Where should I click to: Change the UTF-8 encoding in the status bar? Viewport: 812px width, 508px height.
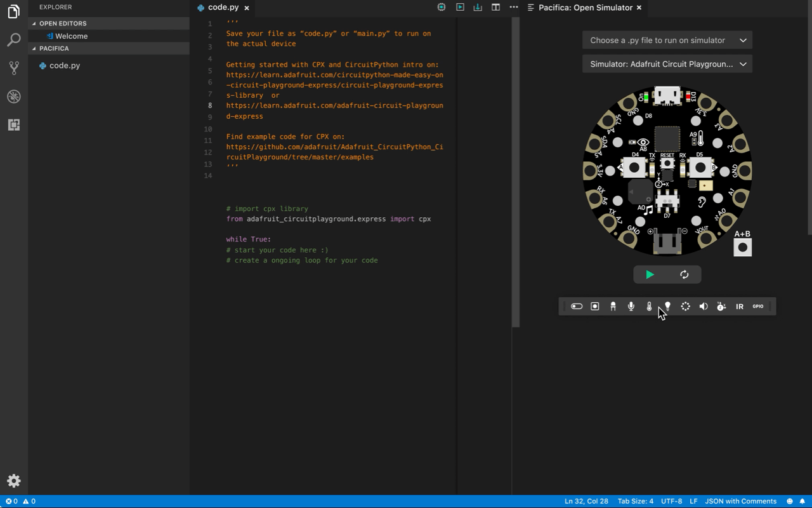coord(671,501)
